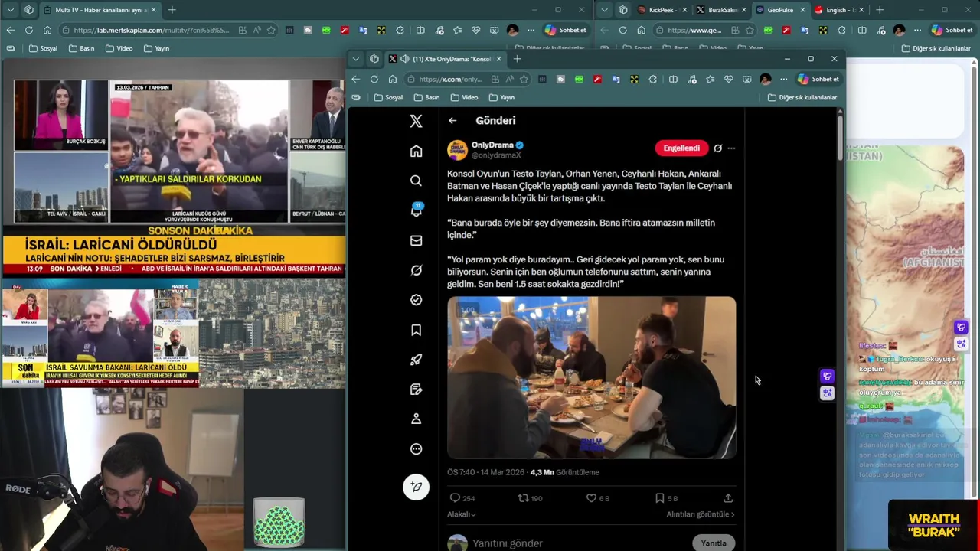This screenshot has height=551, width=980.
Task: Click the repost icon showing 190
Action: point(524,498)
